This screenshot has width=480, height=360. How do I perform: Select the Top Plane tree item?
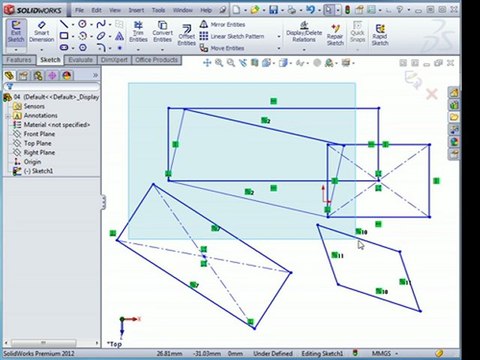click(37, 143)
